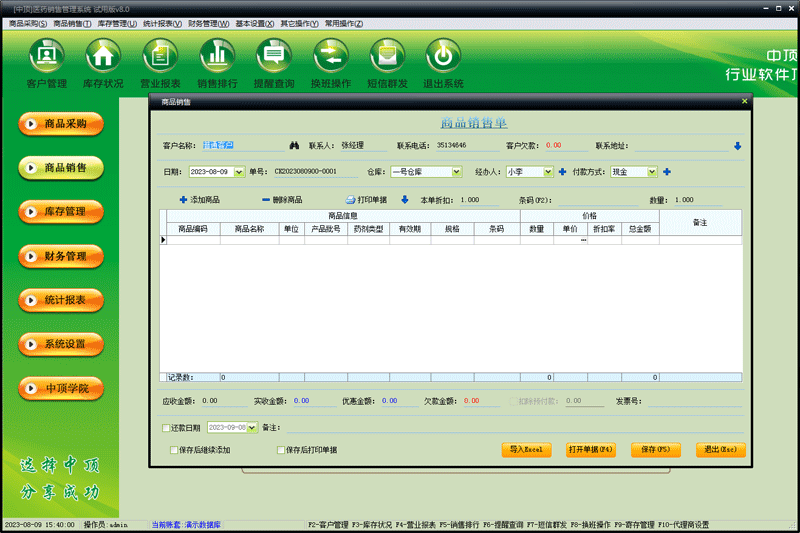Viewport: 800px width, 533px height.
Task: Open 短信群发 envelope icon
Action: [387, 55]
